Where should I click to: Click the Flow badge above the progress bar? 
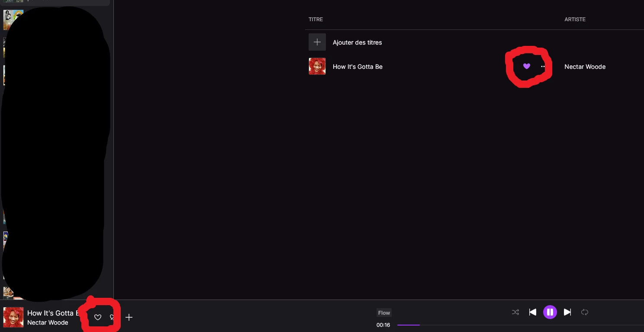point(384,313)
